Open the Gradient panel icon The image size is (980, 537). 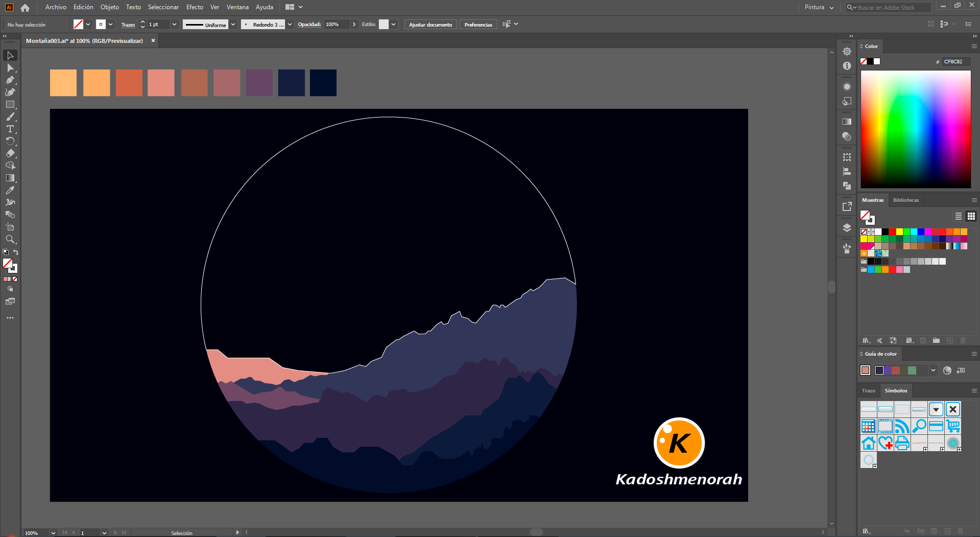pos(847,122)
